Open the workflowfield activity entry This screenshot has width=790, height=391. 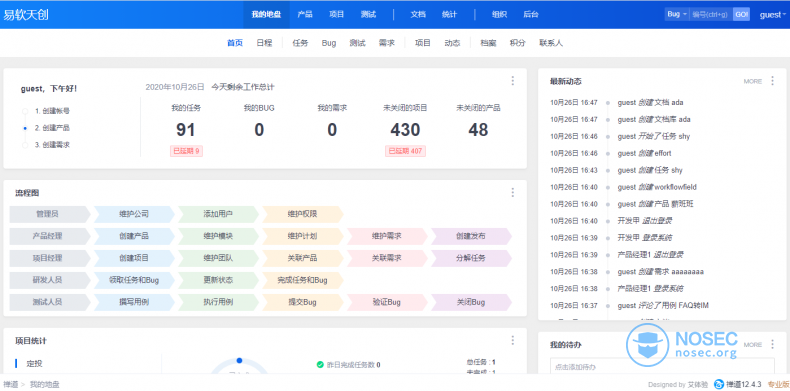(x=675, y=187)
